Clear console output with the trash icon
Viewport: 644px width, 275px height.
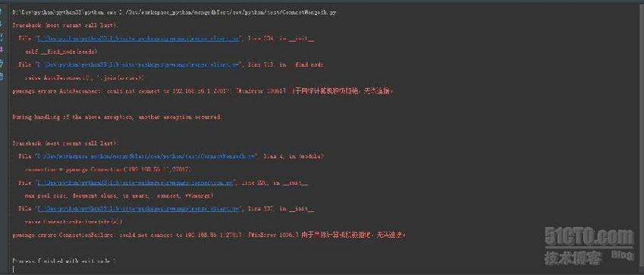pyautogui.click(x=2, y=76)
